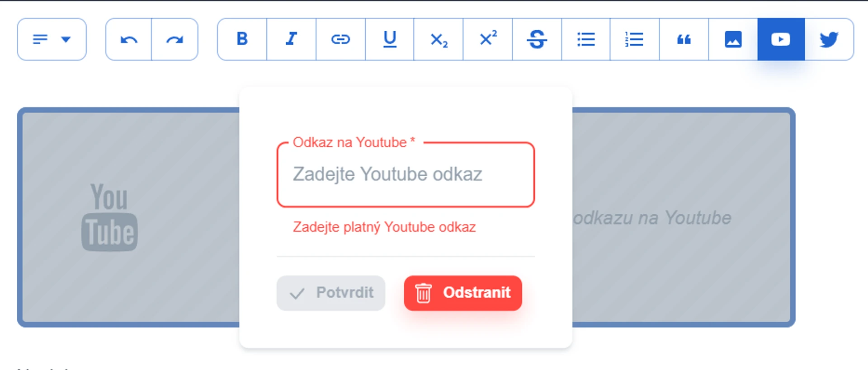Insert a bulleted list

(586, 39)
